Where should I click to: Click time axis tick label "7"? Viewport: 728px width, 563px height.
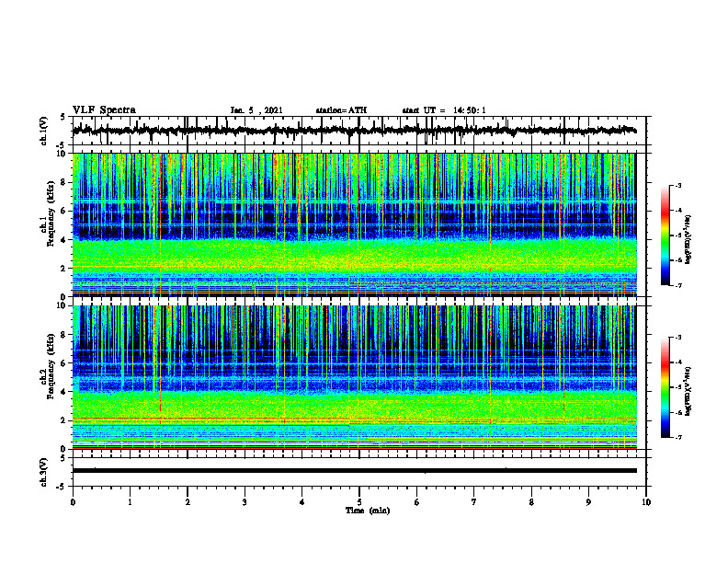(x=474, y=502)
